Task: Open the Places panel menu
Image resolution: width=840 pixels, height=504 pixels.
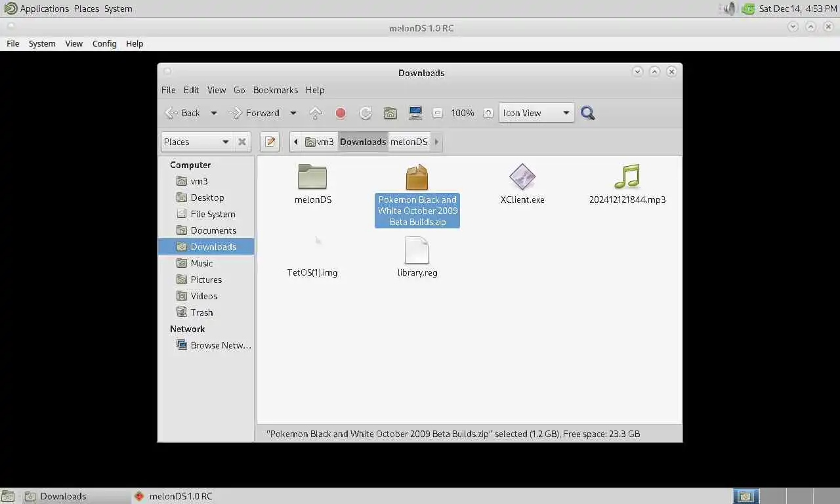Action: click(86, 9)
